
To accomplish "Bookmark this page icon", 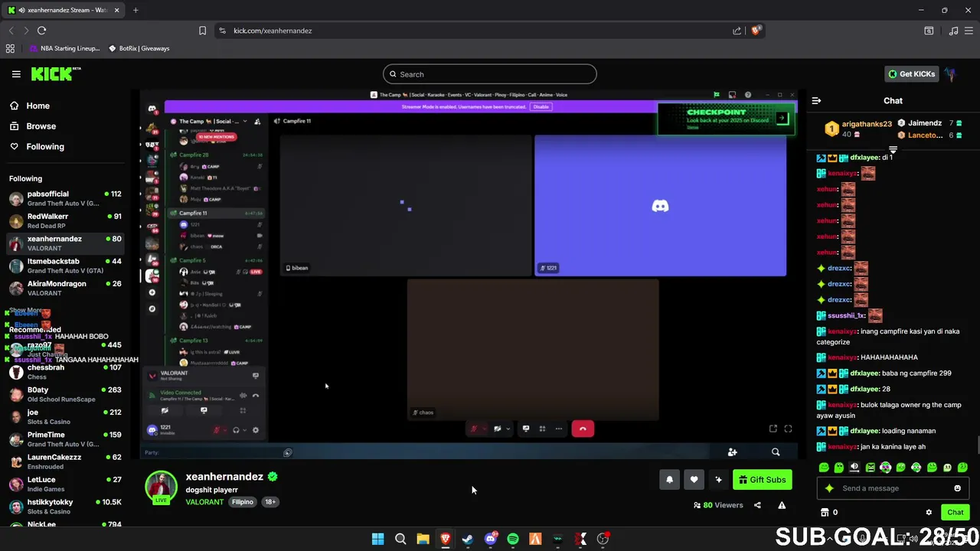I will [202, 31].
